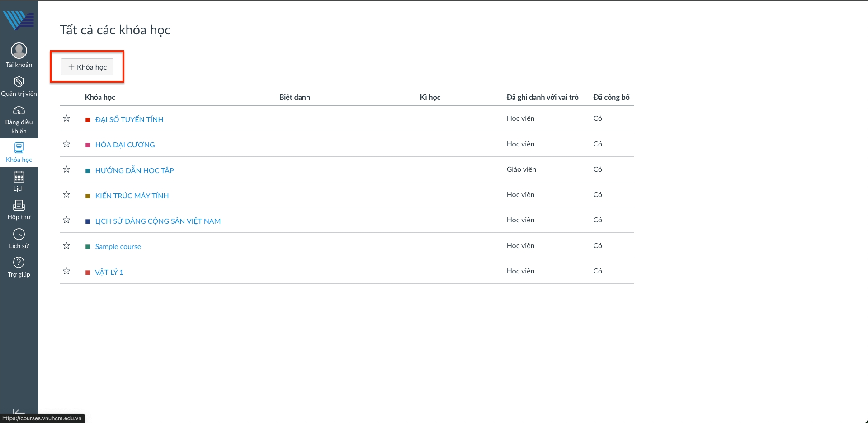Open the Trợ giúp help icon
868x423 pixels.
tap(19, 263)
